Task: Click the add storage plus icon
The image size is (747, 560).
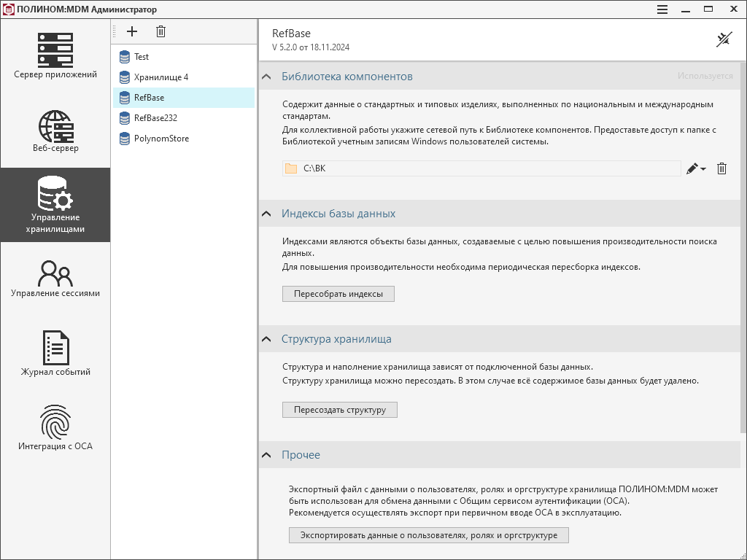Action: click(x=132, y=31)
